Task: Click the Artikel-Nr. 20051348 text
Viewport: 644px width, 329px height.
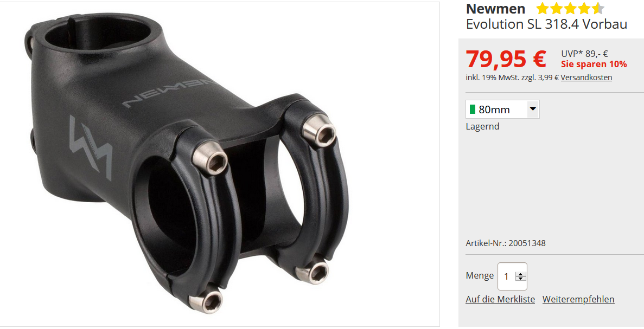Action: (506, 243)
